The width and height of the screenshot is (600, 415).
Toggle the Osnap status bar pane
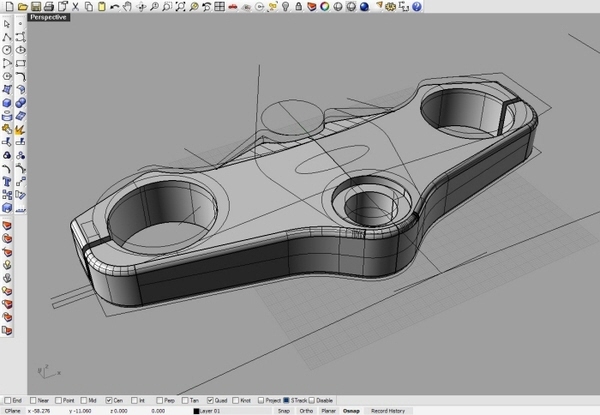(x=351, y=411)
